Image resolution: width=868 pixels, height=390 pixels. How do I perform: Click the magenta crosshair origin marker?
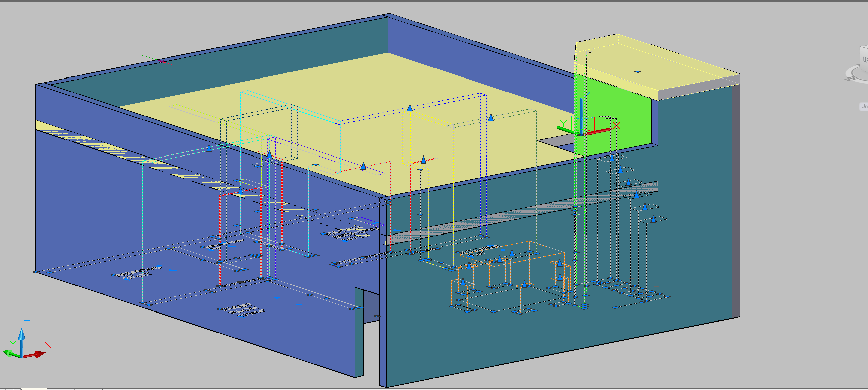tap(162, 61)
